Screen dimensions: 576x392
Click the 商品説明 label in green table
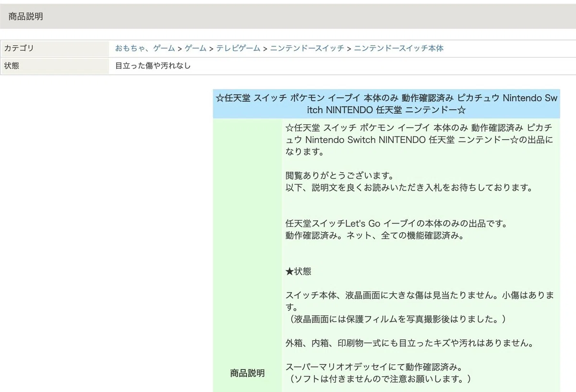247,373
